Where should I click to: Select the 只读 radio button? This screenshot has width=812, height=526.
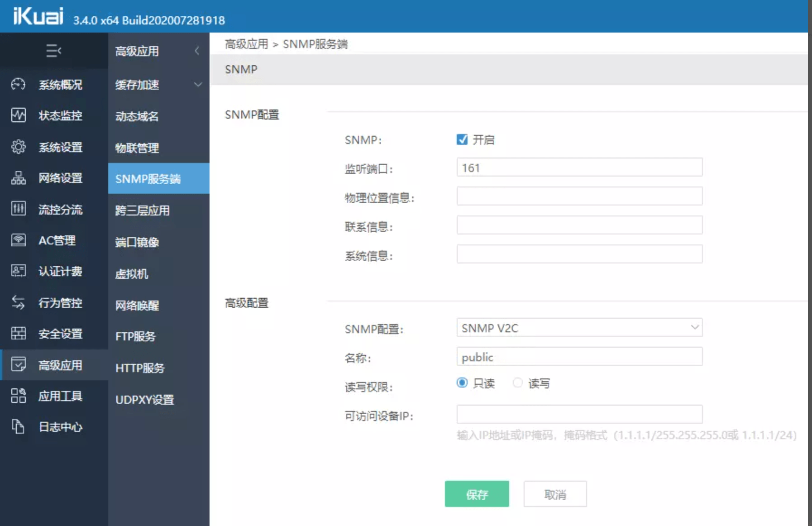coord(462,383)
